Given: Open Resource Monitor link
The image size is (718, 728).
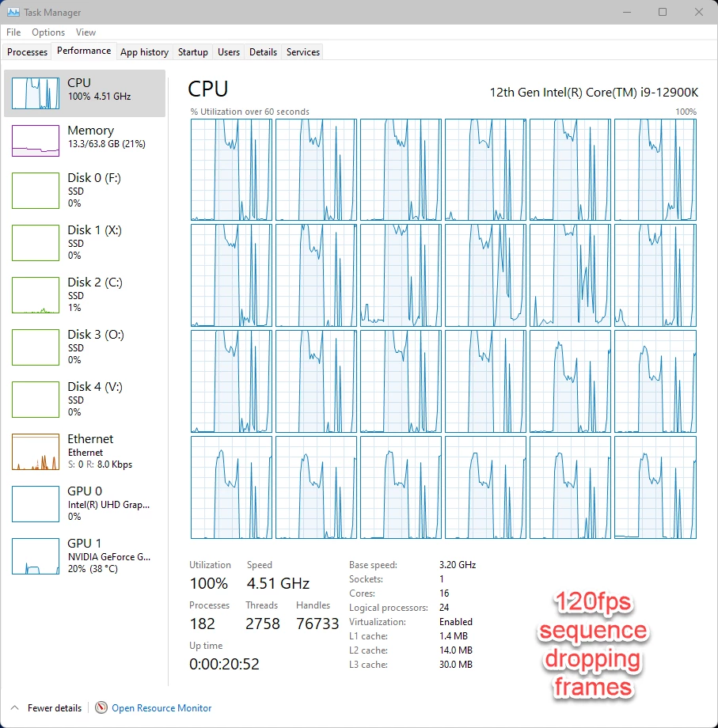Looking at the screenshot, I should 161,708.
